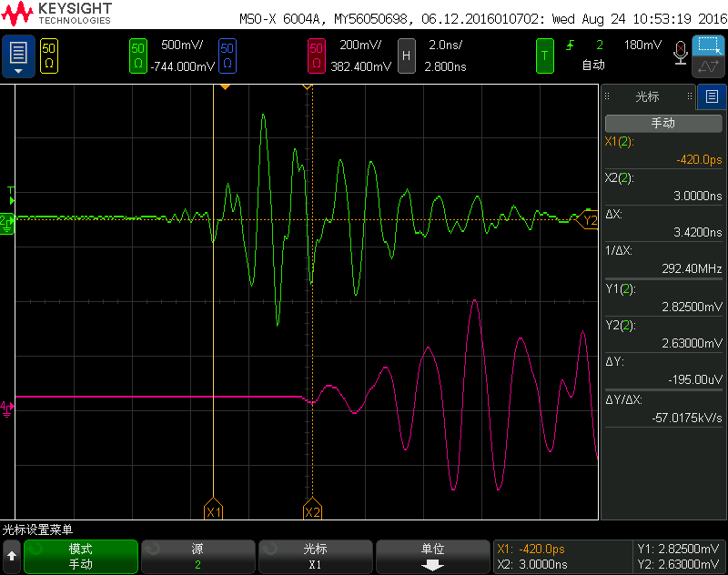Select the yellow channel 1 badge
728x575 pixels.
(x=49, y=55)
